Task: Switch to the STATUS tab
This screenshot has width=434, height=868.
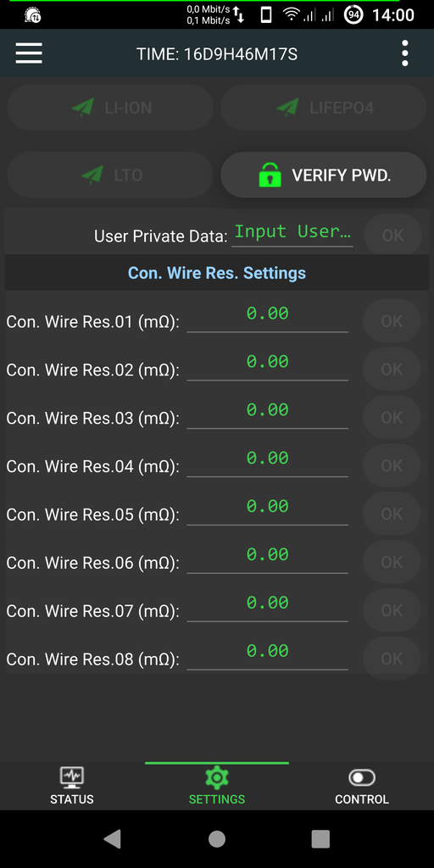Action: (72, 786)
